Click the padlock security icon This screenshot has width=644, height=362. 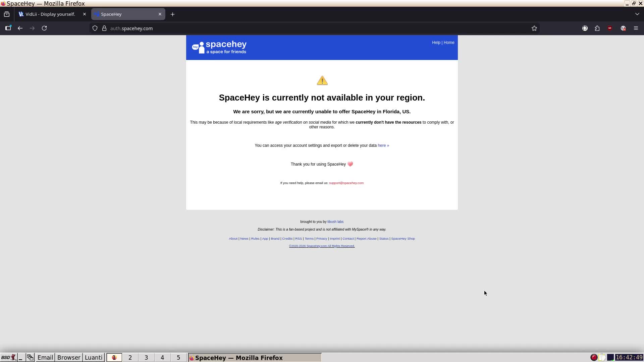pos(104,28)
